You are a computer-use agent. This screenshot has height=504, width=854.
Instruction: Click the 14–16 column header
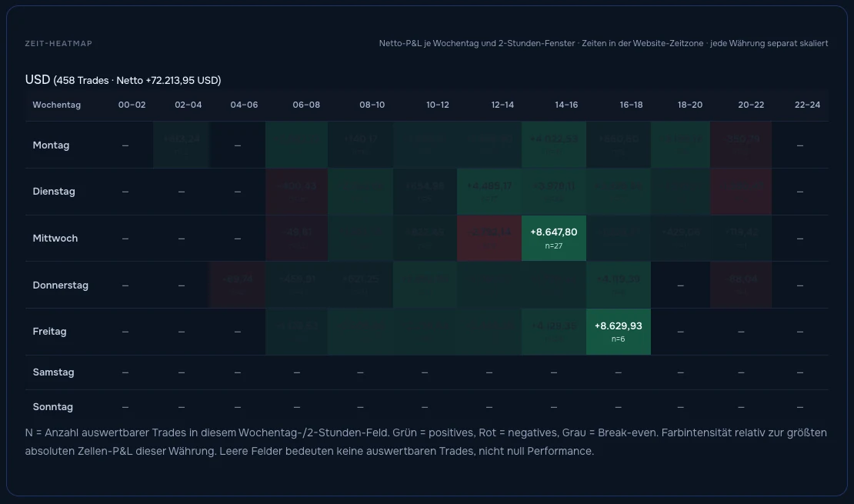[x=566, y=105]
